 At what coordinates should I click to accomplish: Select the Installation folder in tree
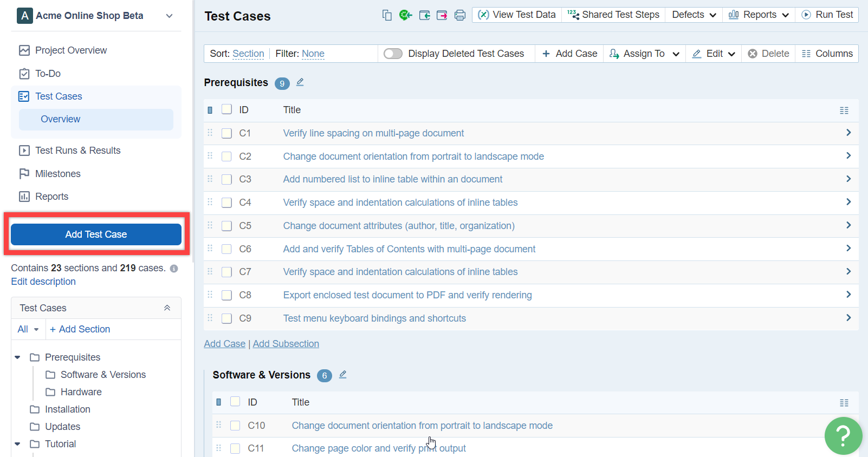[x=67, y=409]
